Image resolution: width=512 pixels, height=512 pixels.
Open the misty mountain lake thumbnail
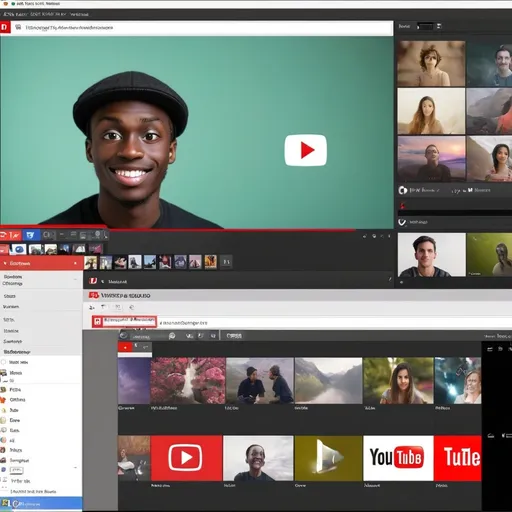[x=328, y=381]
